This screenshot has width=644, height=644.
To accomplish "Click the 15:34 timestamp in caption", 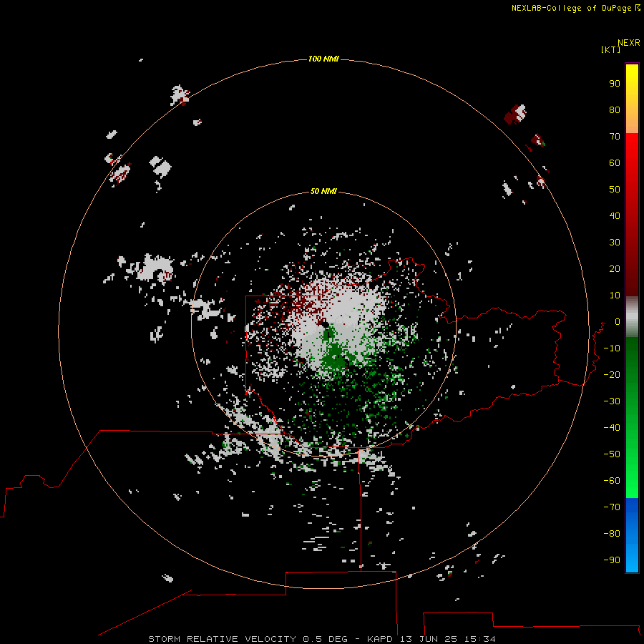I will click(480, 639).
